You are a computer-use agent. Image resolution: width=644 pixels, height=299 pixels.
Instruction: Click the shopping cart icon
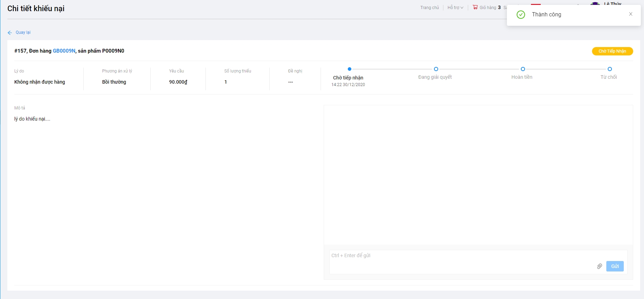(x=475, y=7)
